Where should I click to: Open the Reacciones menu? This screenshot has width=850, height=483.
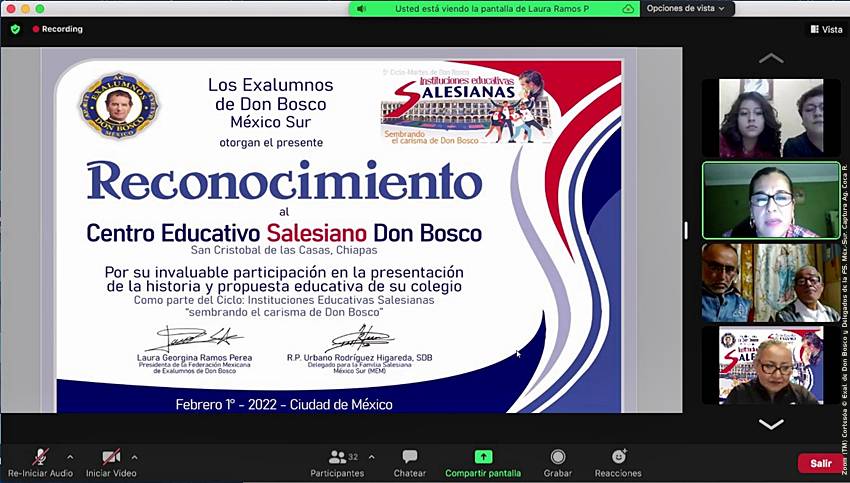pyautogui.click(x=618, y=457)
